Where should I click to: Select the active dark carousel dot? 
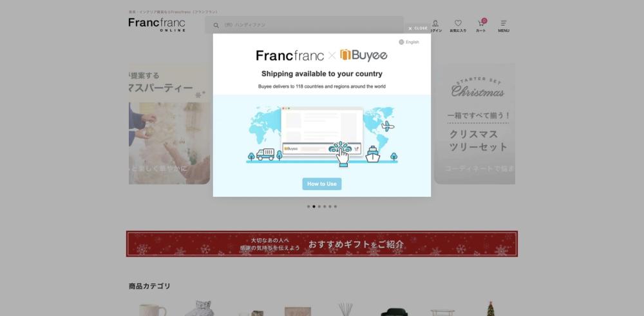click(x=314, y=206)
